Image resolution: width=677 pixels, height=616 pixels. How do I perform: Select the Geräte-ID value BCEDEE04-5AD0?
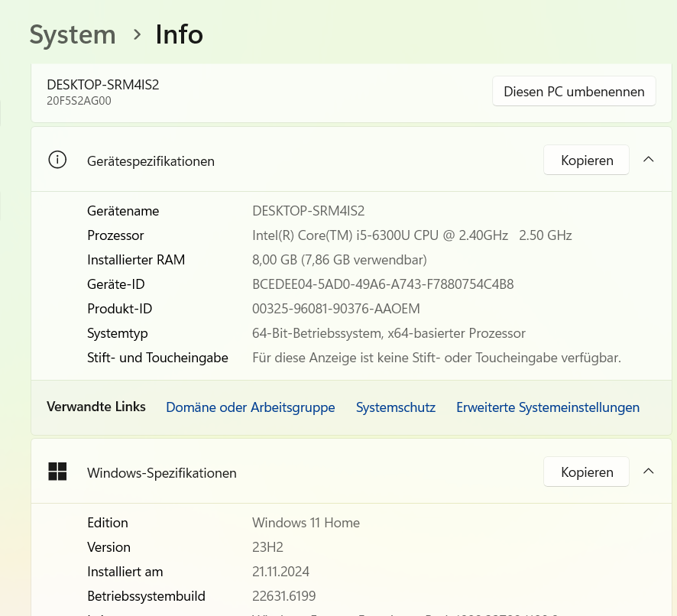383,284
